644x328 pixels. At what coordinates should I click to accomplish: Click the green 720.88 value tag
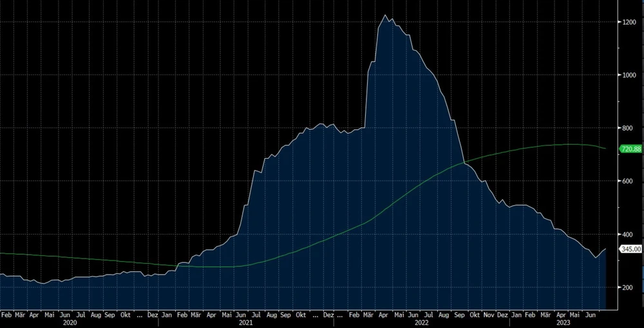point(629,149)
